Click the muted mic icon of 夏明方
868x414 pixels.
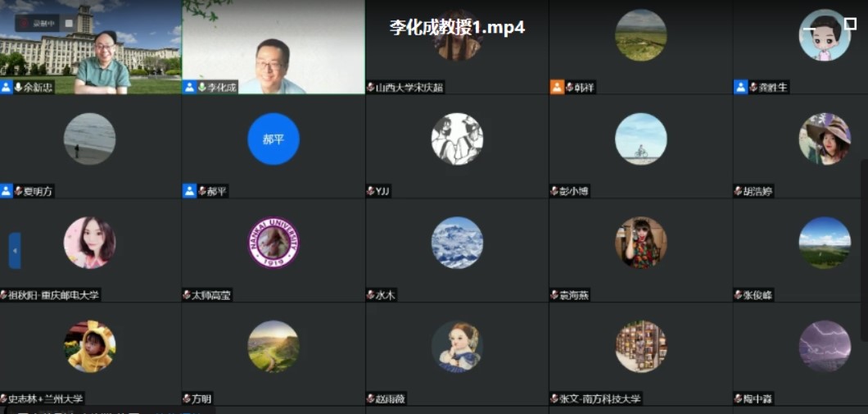(x=18, y=191)
